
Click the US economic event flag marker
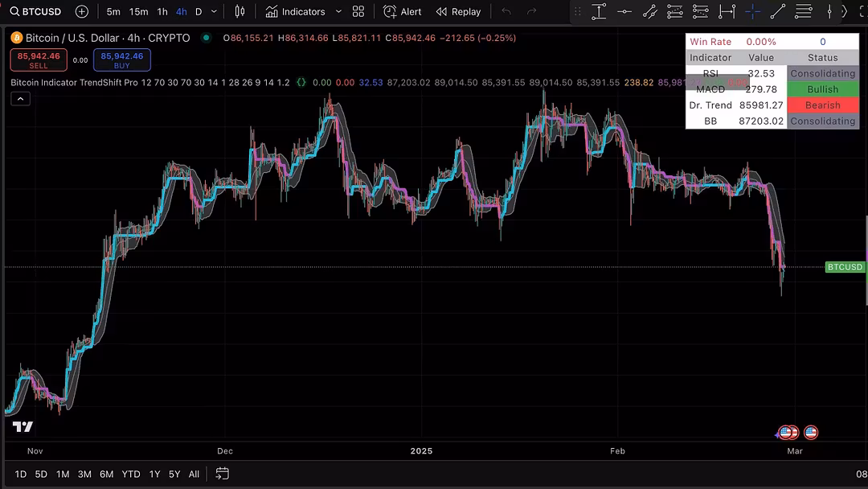coord(810,433)
